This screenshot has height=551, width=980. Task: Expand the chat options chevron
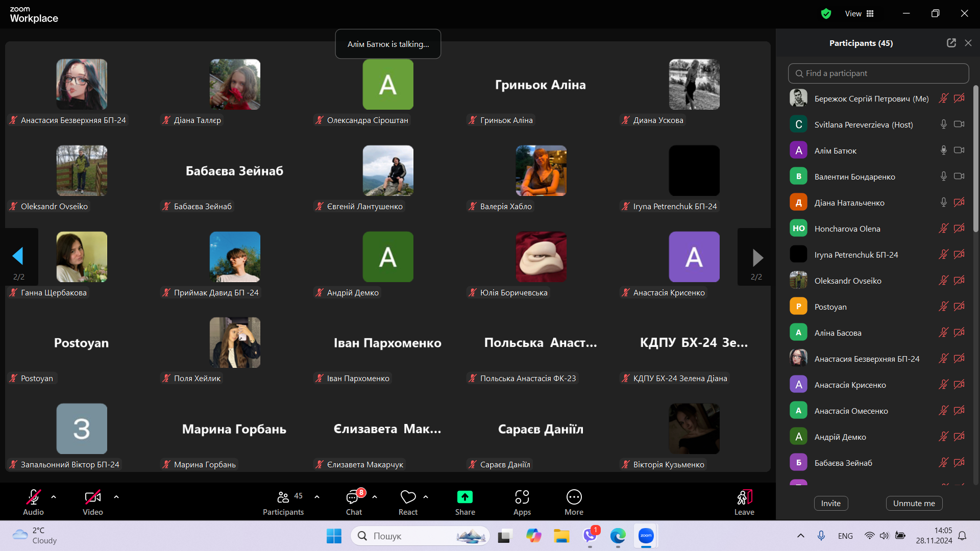[x=375, y=496]
